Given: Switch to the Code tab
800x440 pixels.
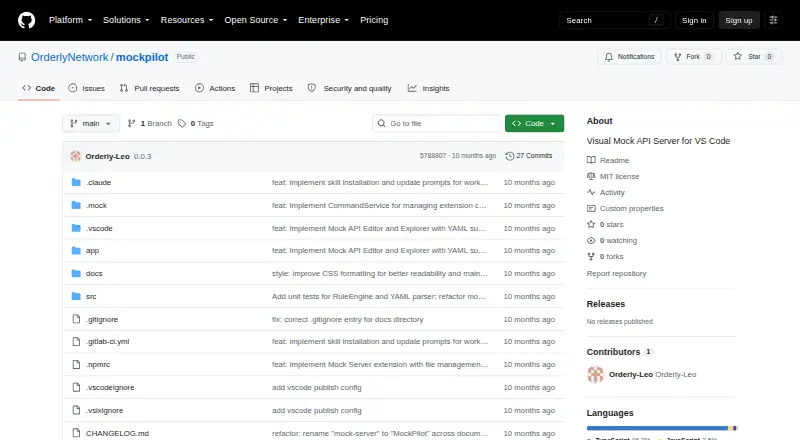Looking at the screenshot, I should [x=38, y=88].
